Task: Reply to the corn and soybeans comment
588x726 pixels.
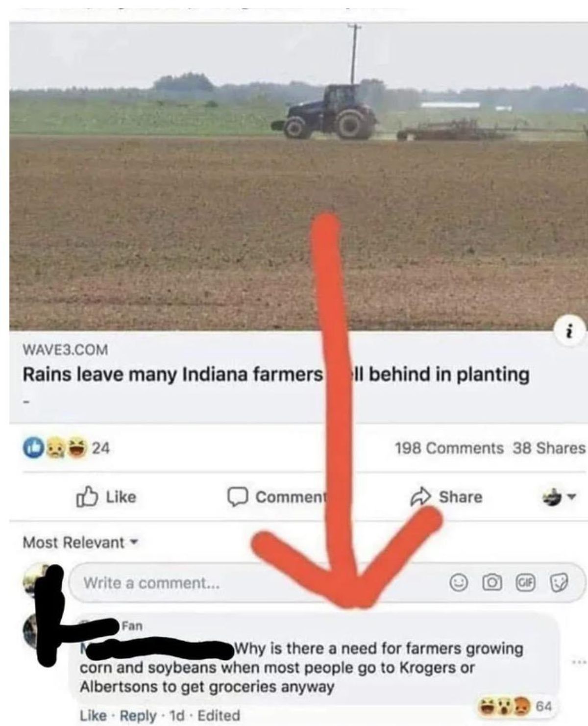Action: click(x=138, y=715)
